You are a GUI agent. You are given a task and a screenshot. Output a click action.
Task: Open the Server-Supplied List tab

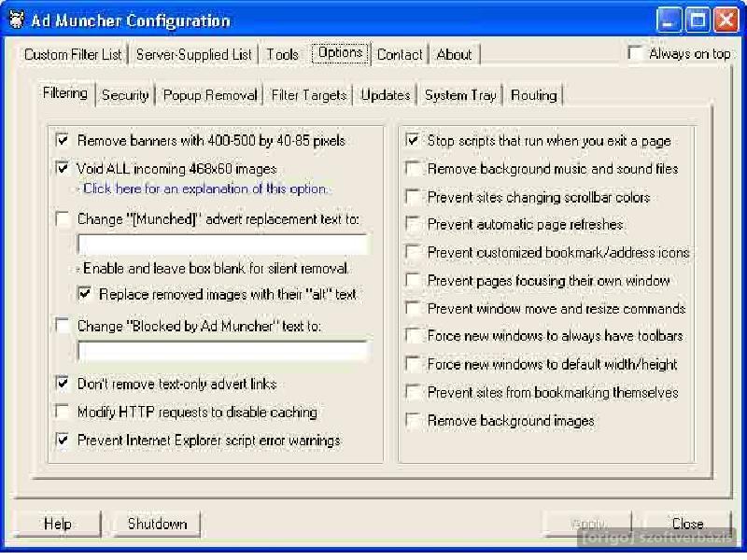tap(194, 54)
